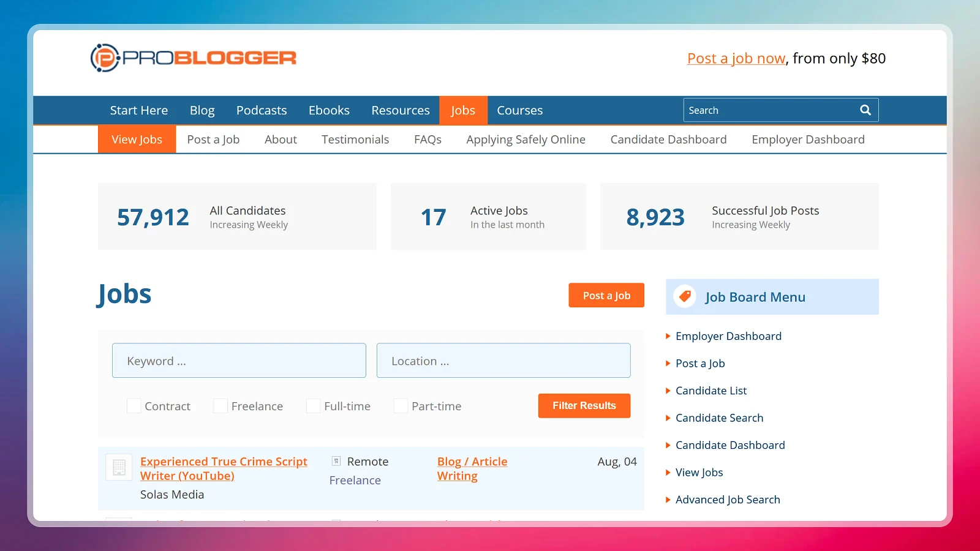This screenshot has width=980, height=551.
Task: Open Employer Dashboard in Job Board Menu
Action: click(728, 336)
